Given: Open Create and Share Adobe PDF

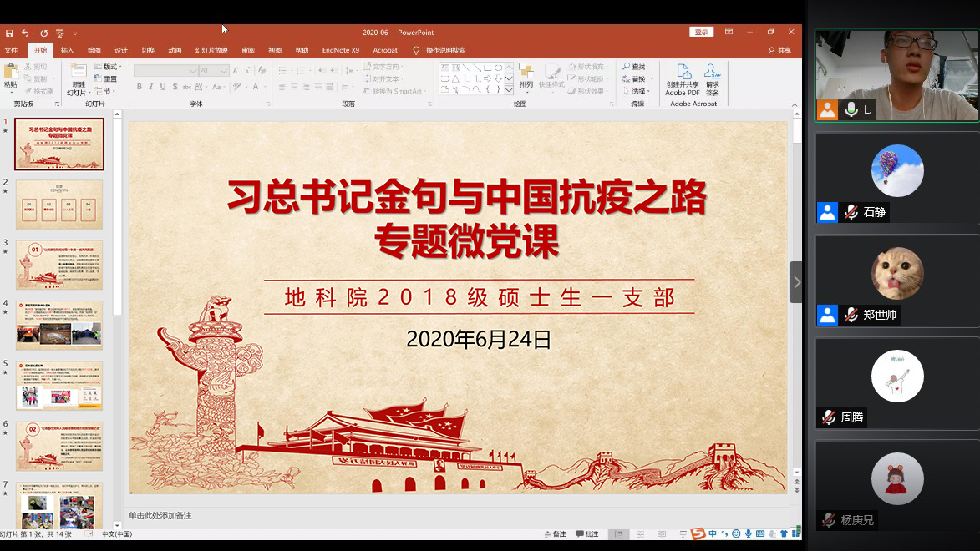Looking at the screenshot, I should 683,78.
